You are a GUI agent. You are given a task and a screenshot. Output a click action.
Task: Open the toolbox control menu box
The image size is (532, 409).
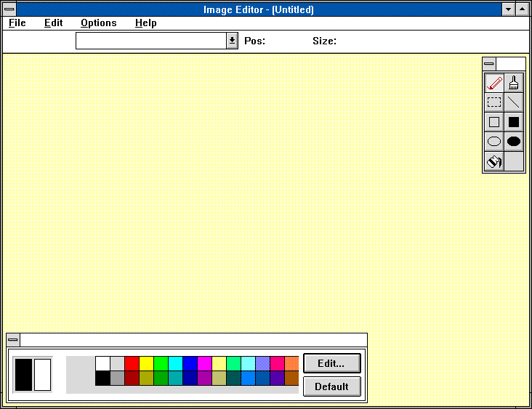pyautogui.click(x=489, y=63)
